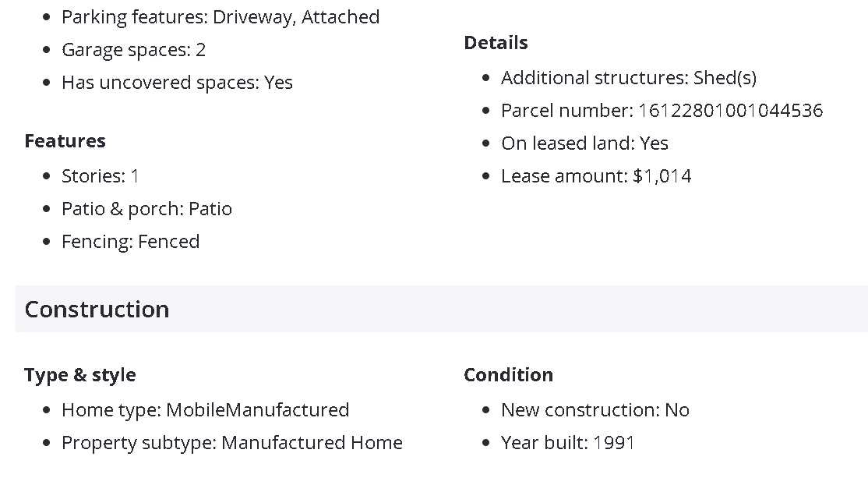Click the parcel number value 16122801001044536
This screenshot has height=478, width=868.
tap(730, 111)
